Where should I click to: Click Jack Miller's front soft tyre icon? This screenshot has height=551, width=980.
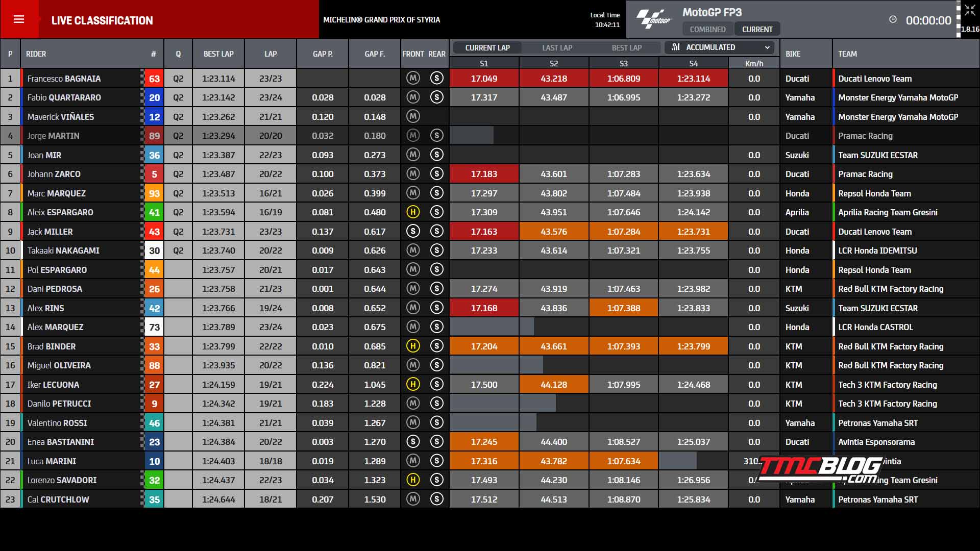click(413, 231)
